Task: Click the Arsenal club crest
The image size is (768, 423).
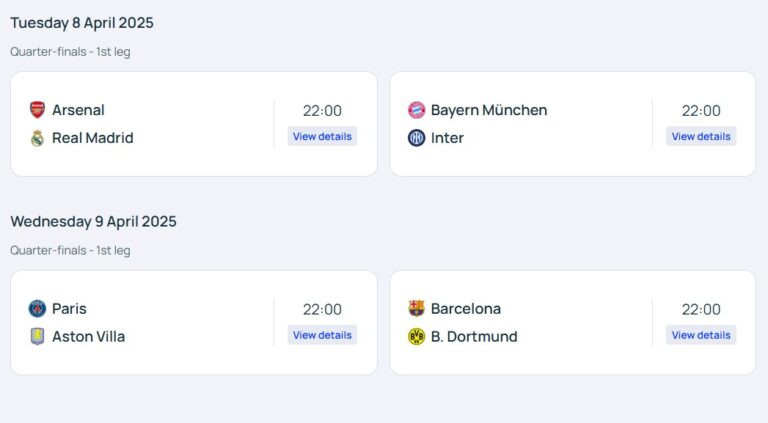Action: [x=37, y=110]
